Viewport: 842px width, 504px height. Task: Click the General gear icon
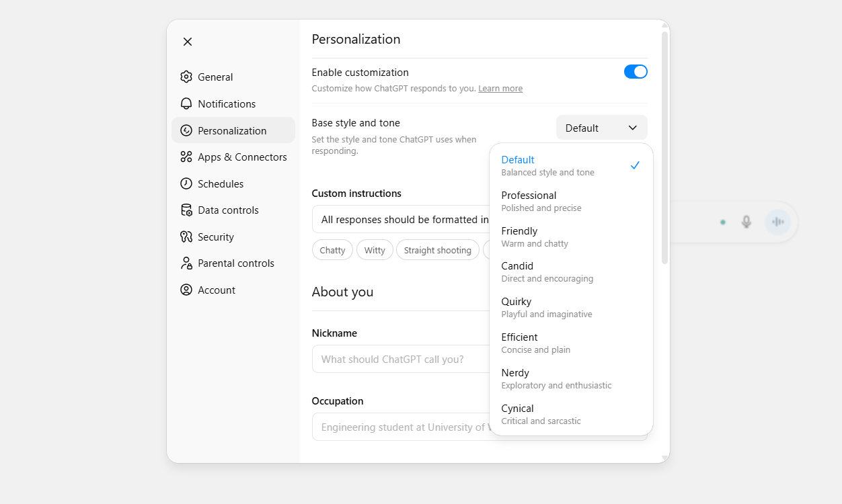coord(186,77)
